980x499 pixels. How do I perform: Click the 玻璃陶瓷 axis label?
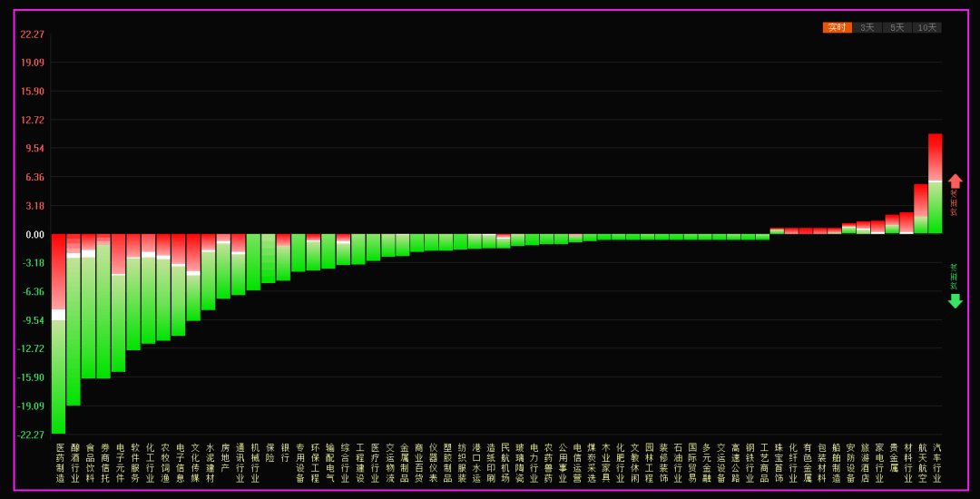(x=520, y=463)
